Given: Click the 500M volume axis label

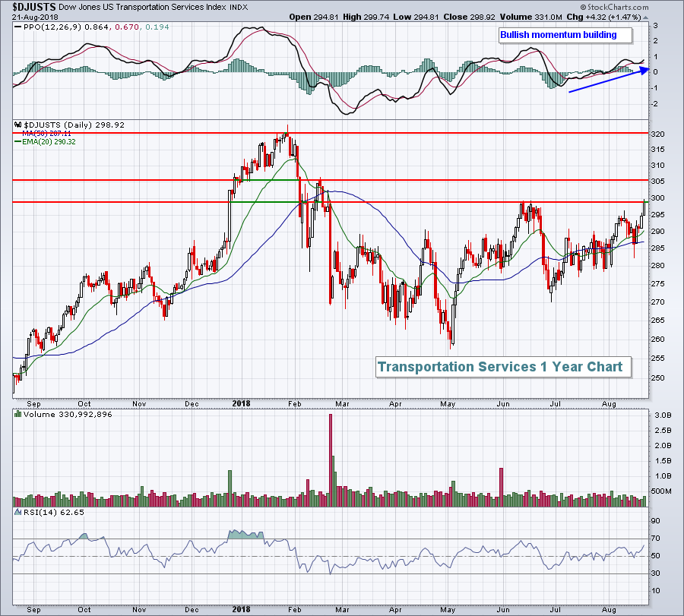Looking at the screenshot, I should [663, 491].
